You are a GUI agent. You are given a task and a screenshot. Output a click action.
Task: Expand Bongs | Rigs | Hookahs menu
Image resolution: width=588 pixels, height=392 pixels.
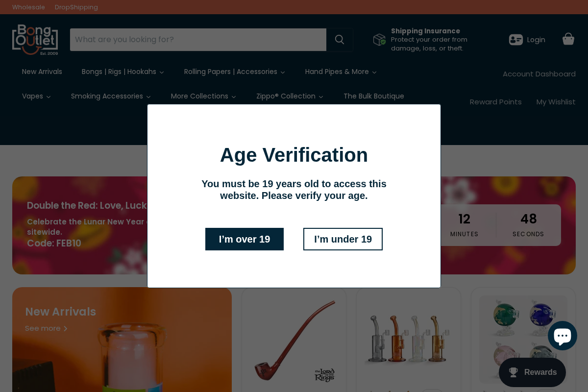(x=122, y=72)
